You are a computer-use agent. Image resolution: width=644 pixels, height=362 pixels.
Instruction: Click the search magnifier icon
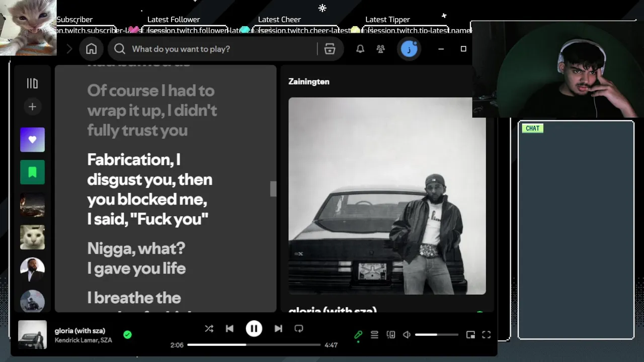119,49
